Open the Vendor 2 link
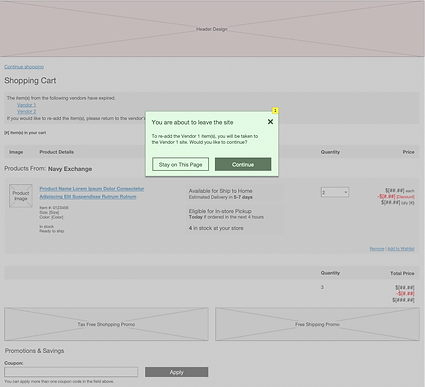425x387 pixels. [x=26, y=111]
